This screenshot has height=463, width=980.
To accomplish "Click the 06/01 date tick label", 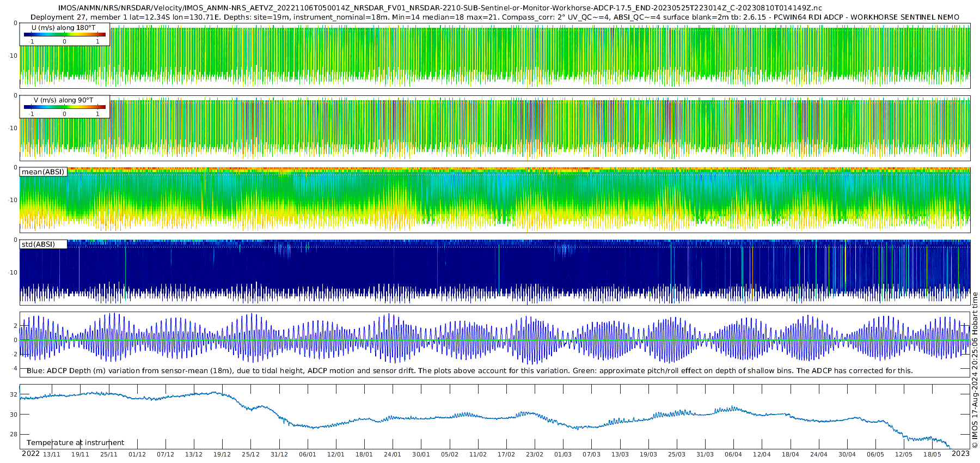I will 308,454.
